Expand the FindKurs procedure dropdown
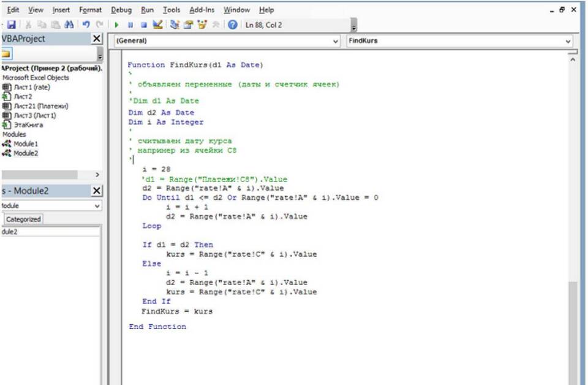The image size is (588, 385). pos(568,41)
